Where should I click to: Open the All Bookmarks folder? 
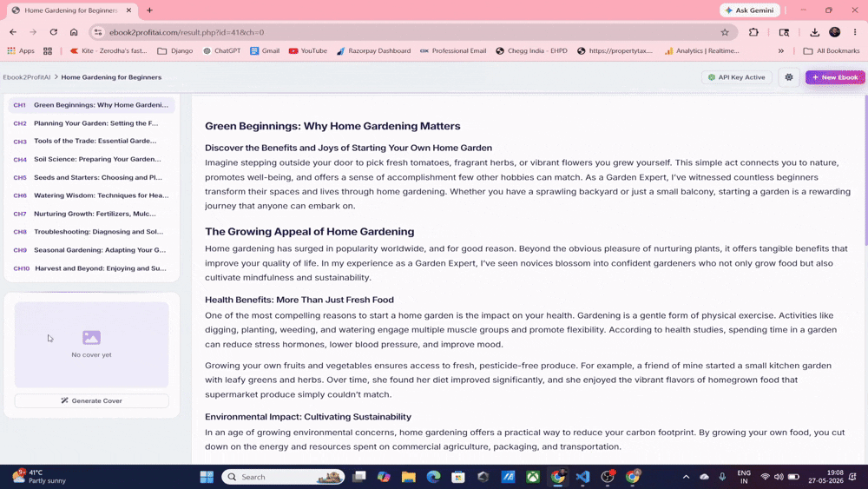(x=831, y=51)
